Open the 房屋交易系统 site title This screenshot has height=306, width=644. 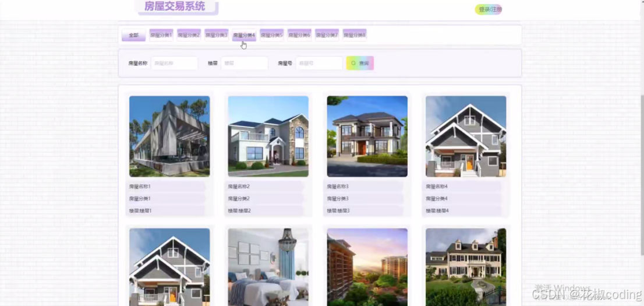[x=175, y=6]
